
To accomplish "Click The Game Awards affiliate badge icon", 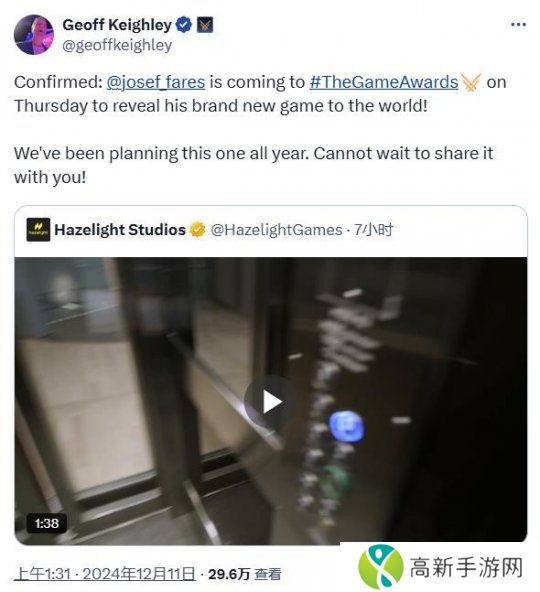I will tap(205, 25).
